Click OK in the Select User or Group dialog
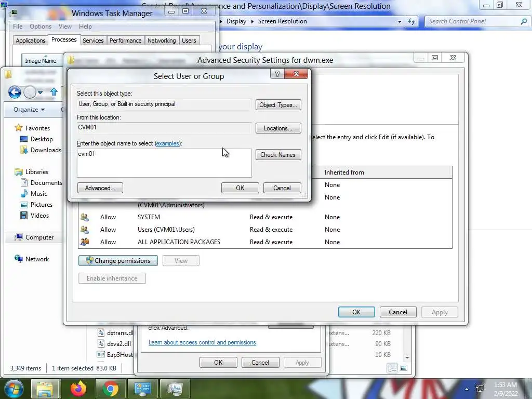Screen dimensions: 532x399 tap(240, 188)
